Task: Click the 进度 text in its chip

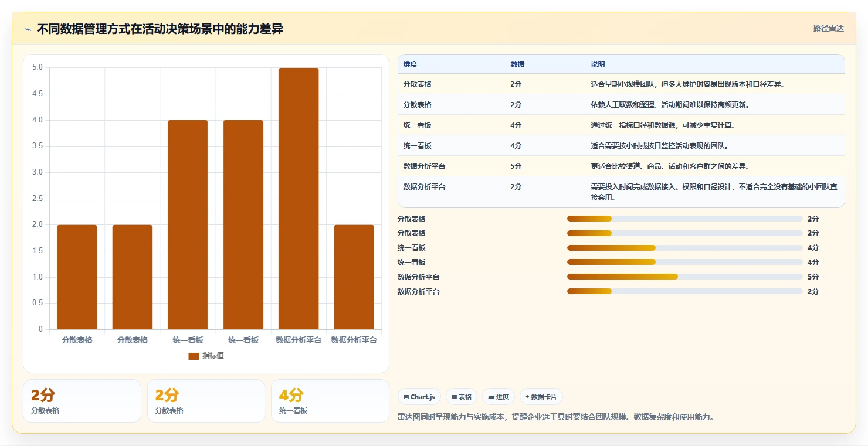Action: tap(503, 397)
